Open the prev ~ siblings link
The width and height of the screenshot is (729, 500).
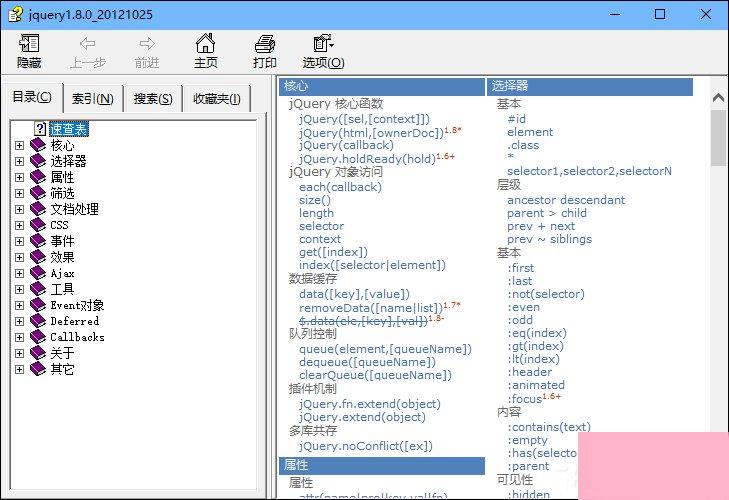click(x=550, y=239)
